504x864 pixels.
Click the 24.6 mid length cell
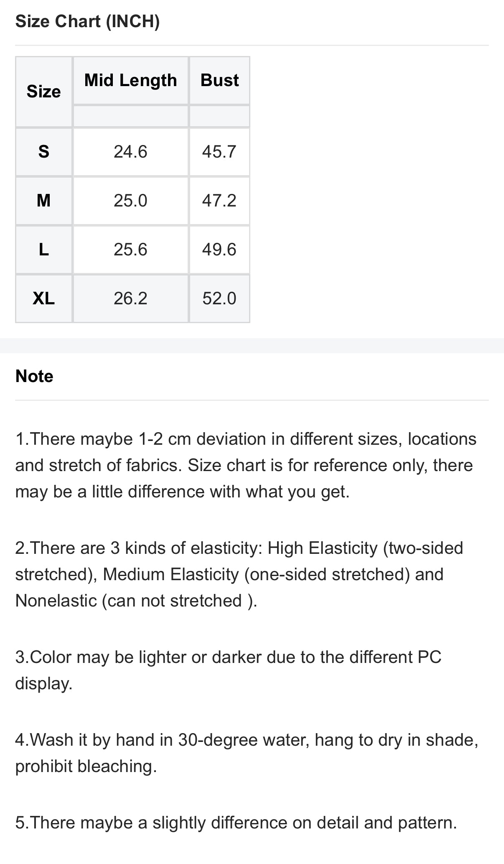tap(130, 151)
